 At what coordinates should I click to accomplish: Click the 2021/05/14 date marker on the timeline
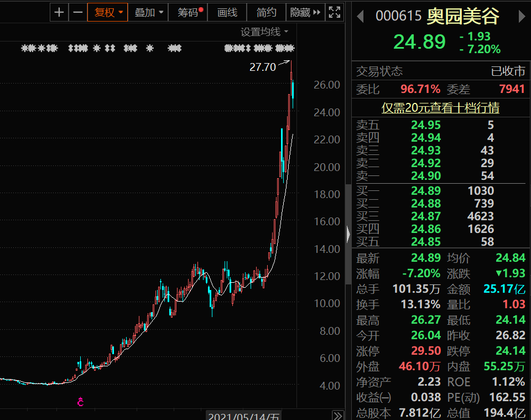pos(243,416)
